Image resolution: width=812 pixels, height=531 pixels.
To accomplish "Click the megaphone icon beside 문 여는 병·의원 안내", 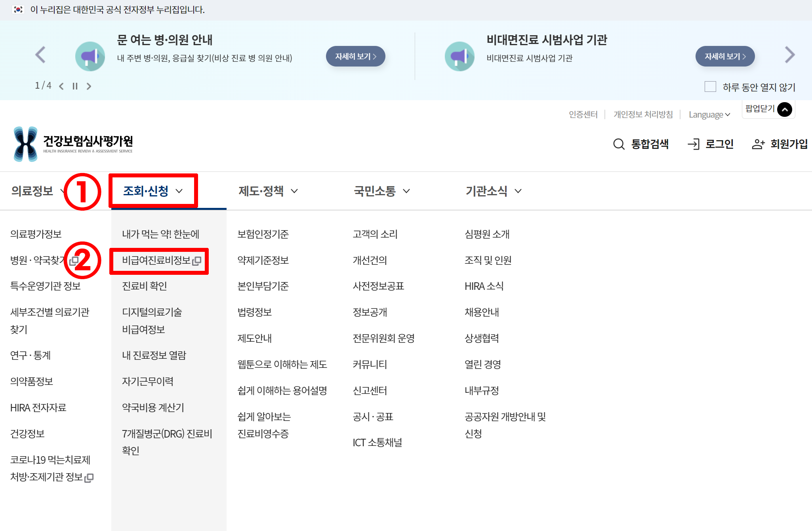I will pyautogui.click(x=90, y=56).
